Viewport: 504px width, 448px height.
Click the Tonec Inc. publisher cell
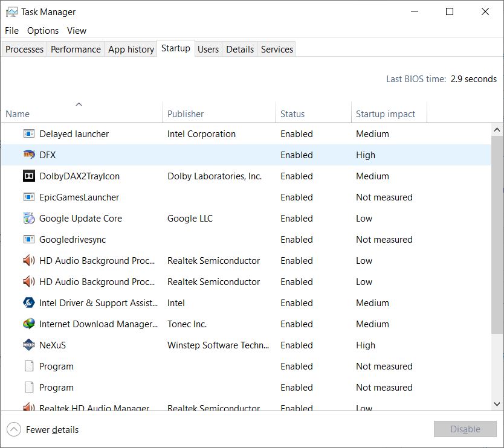[187, 324]
